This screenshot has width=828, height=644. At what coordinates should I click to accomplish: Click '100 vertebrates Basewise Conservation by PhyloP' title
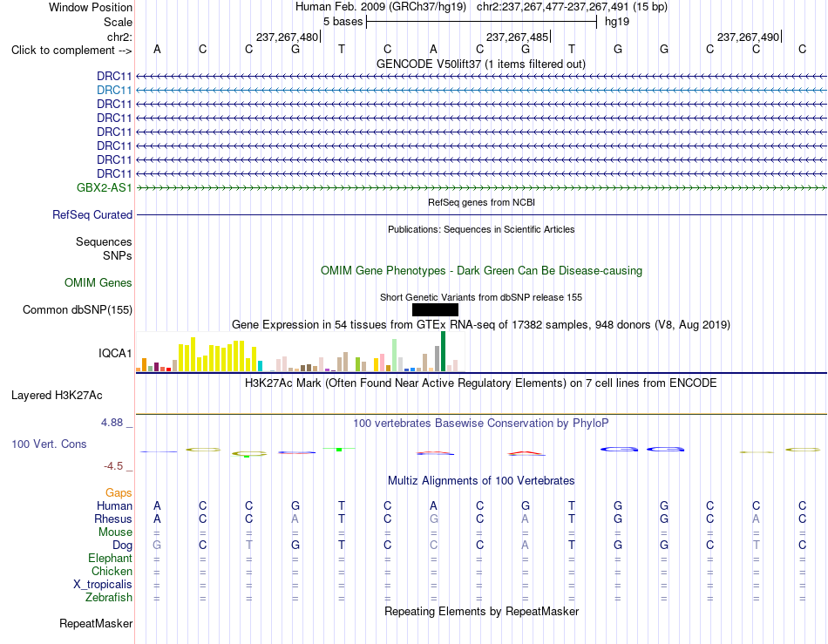coord(481,424)
